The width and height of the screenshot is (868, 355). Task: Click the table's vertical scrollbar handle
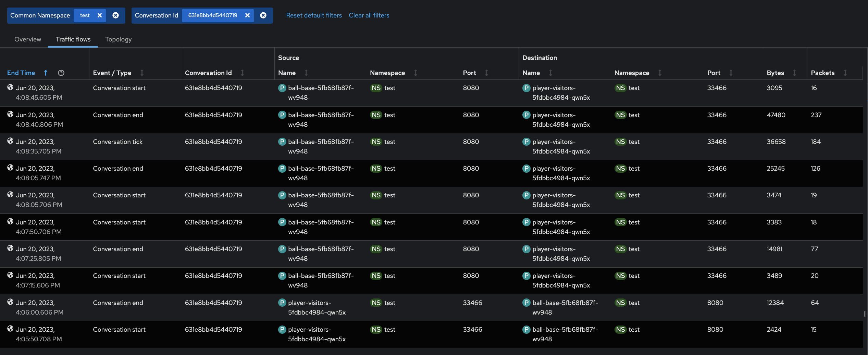pyautogui.click(x=865, y=314)
